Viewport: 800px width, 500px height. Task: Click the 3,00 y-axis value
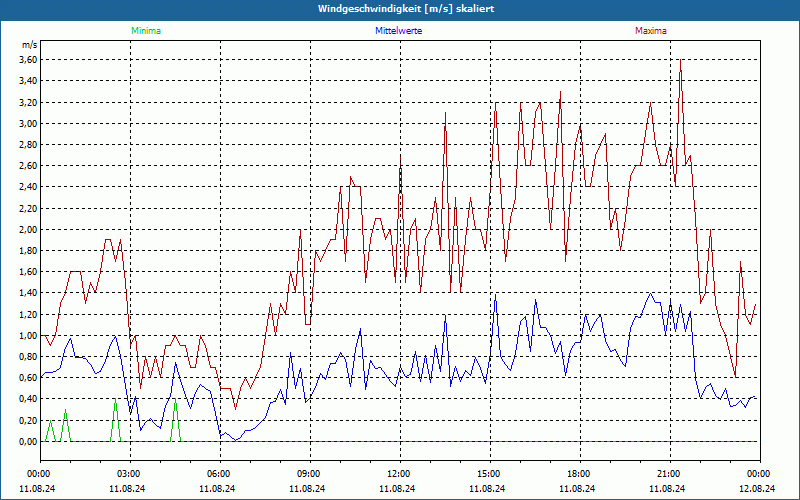tap(28, 123)
